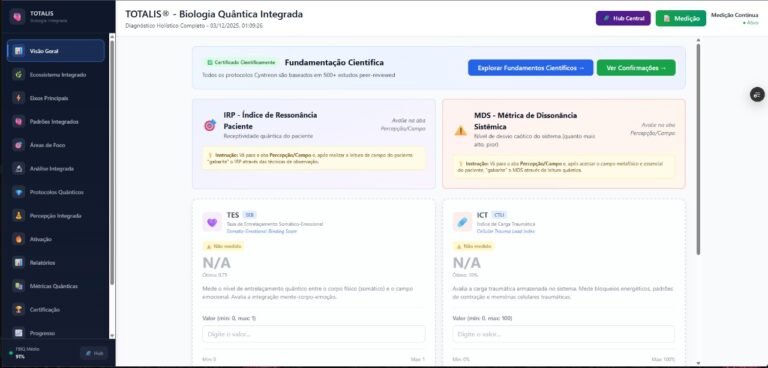The image size is (768, 368).
Task: Click the ICT value input field
Action: coord(563,334)
